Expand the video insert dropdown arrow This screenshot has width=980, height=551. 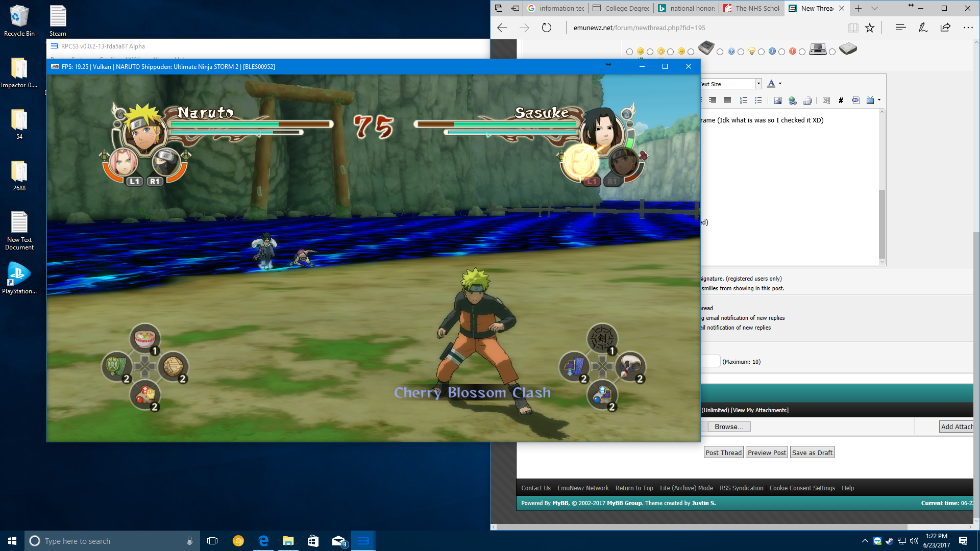tap(879, 100)
